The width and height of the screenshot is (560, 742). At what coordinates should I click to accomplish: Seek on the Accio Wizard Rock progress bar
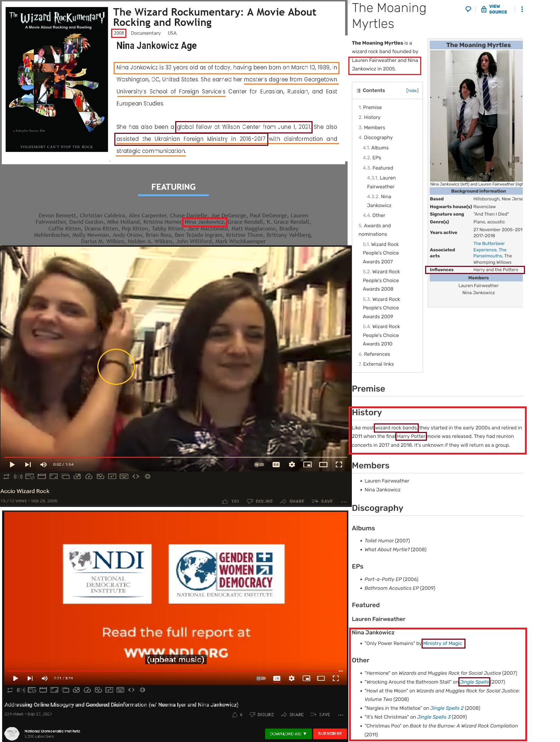(x=176, y=457)
